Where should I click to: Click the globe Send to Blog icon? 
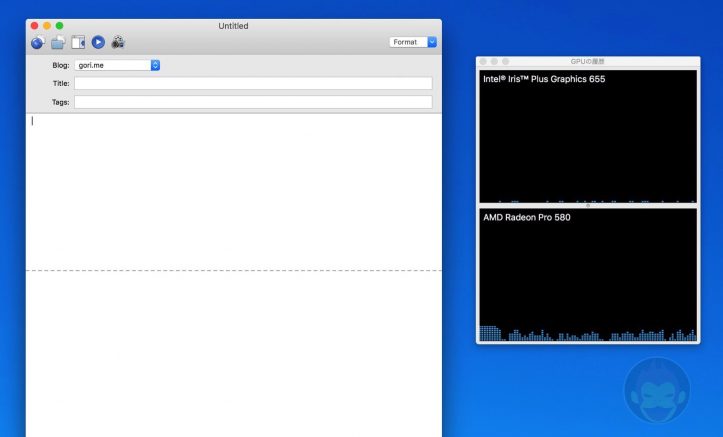coord(38,42)
